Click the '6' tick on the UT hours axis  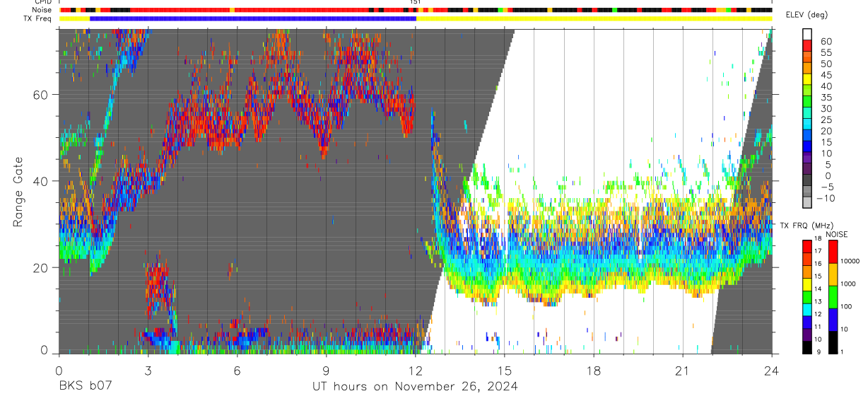click(x=237, y=371)
